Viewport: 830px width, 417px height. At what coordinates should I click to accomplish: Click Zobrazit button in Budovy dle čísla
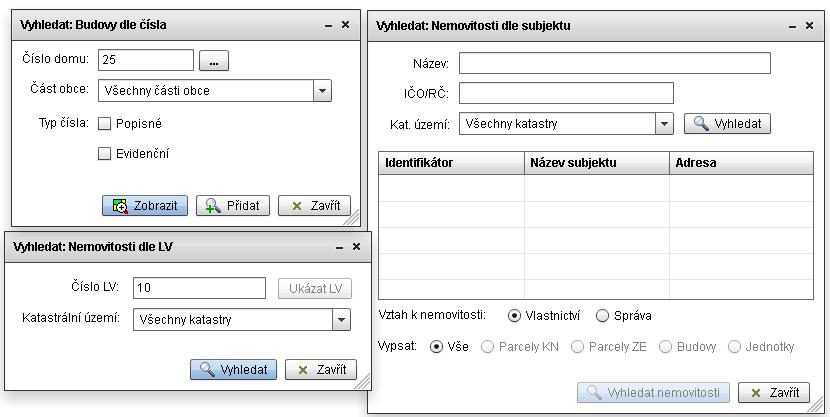click(x=145, y=206)
